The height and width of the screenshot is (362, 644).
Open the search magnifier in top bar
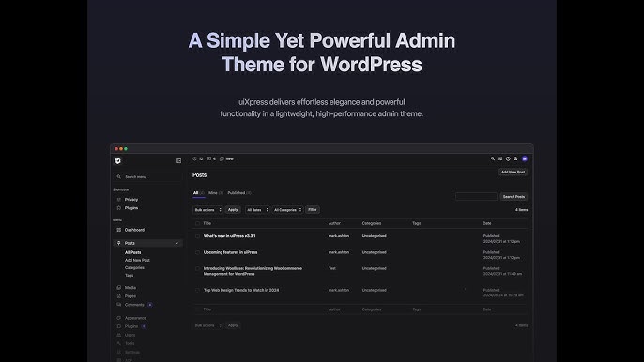click(x=493, y=158)
